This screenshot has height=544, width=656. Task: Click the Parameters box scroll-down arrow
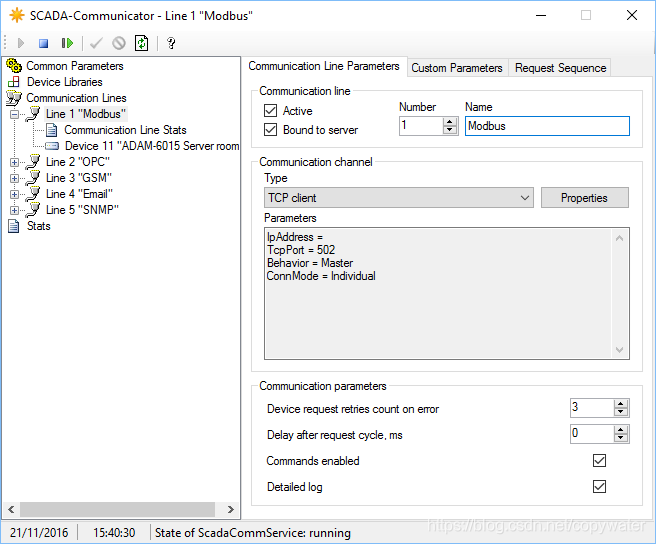click(620, 349)
